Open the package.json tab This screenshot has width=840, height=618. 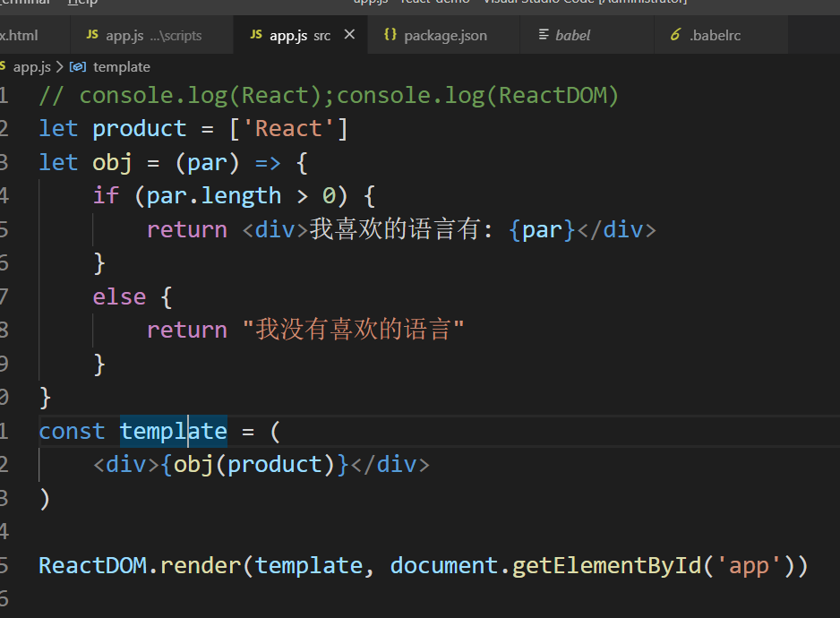click(x=443, y=35)
